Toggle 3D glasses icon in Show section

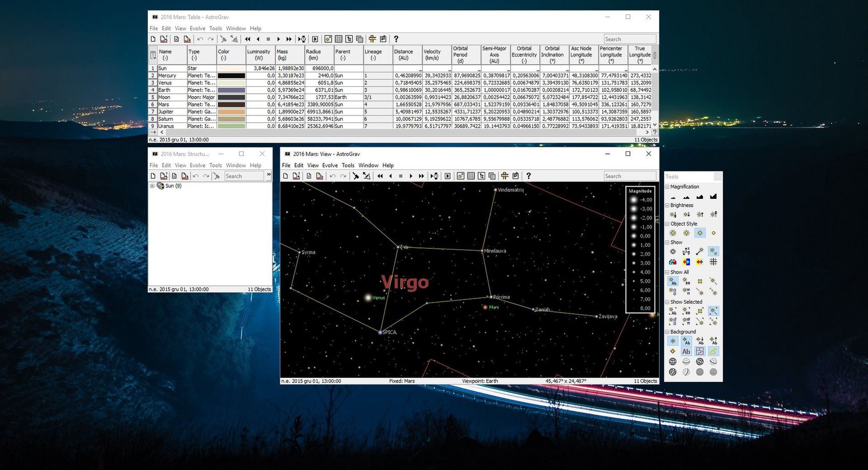(x=673, y=262)
